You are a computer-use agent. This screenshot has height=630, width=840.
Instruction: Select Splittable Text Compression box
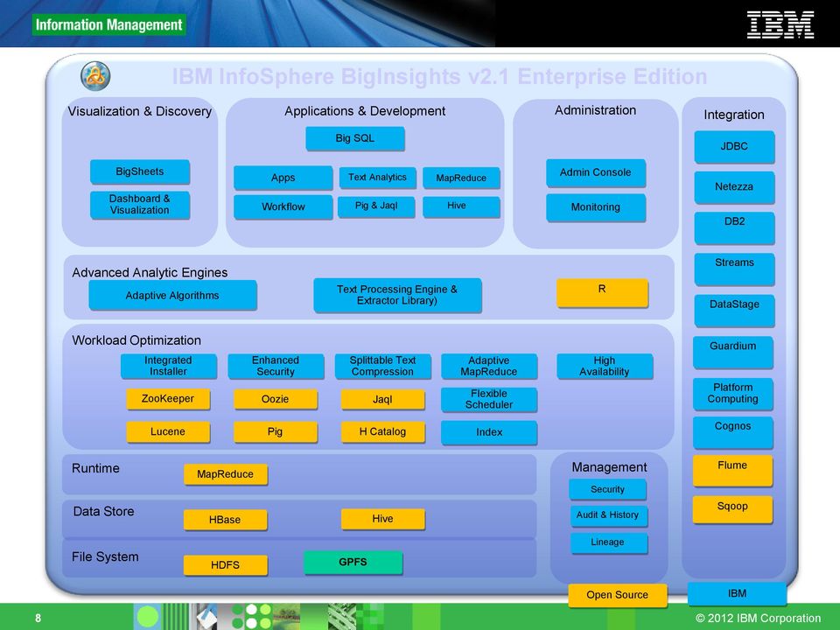(382, 366)
